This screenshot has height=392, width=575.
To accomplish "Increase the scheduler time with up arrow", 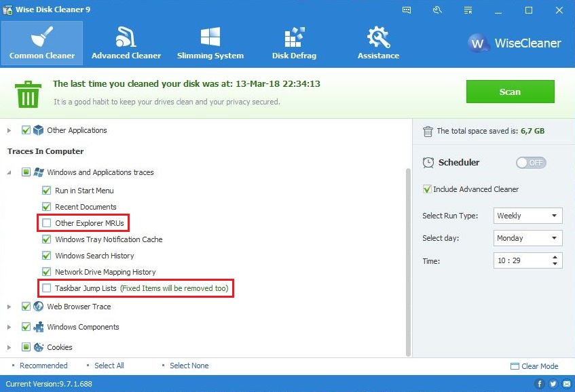I will (x=555, y=257).
